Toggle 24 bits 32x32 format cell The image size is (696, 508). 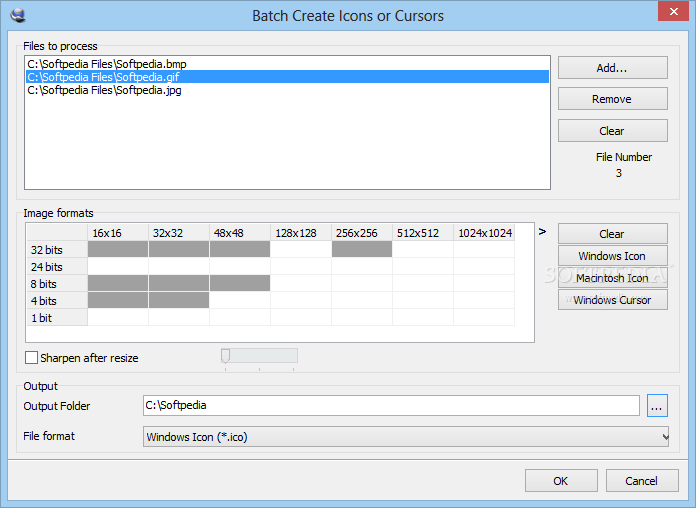pos(179,266)
